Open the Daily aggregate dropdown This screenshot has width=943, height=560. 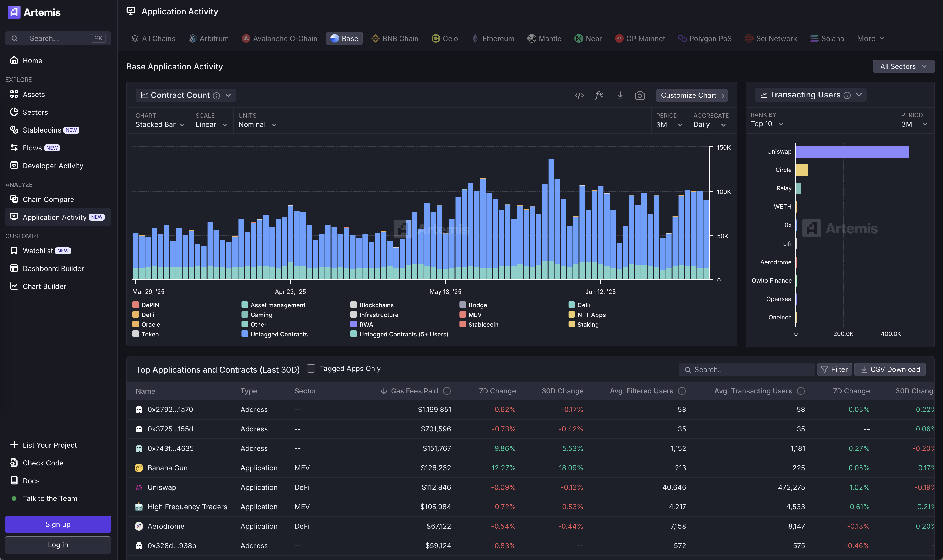tap(710, 124)
